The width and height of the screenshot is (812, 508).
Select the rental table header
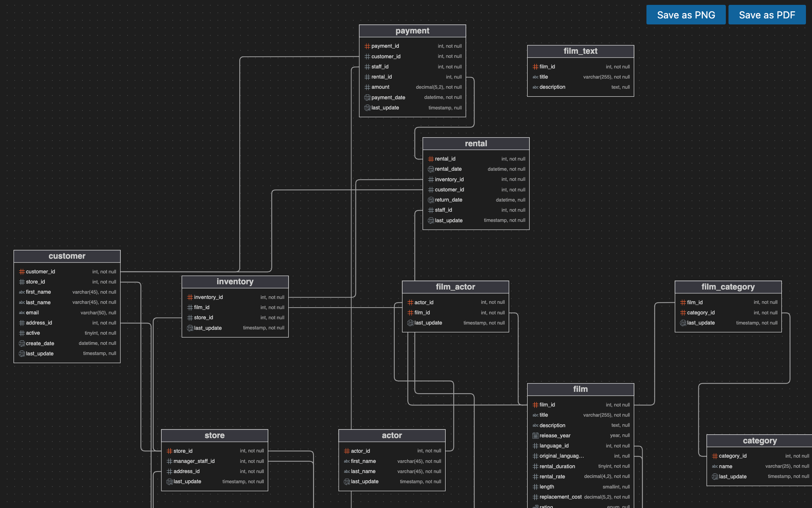point(476,143)
